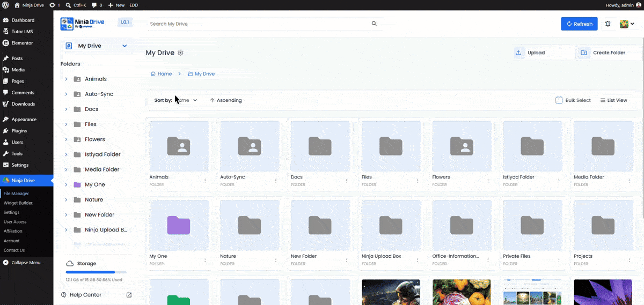Open the Sort by dropdown
The width and height of the screenshot is (644, 305).
176,100
